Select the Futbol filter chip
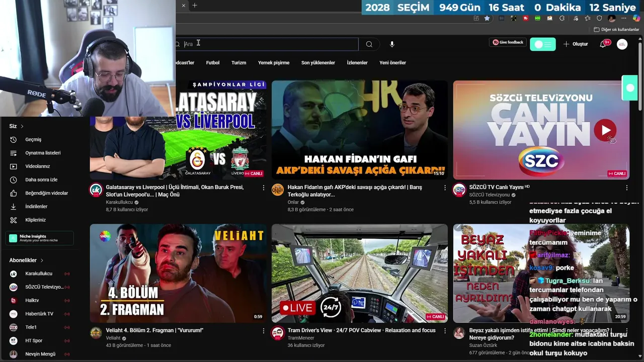644x362 pixels. point(213,63)
